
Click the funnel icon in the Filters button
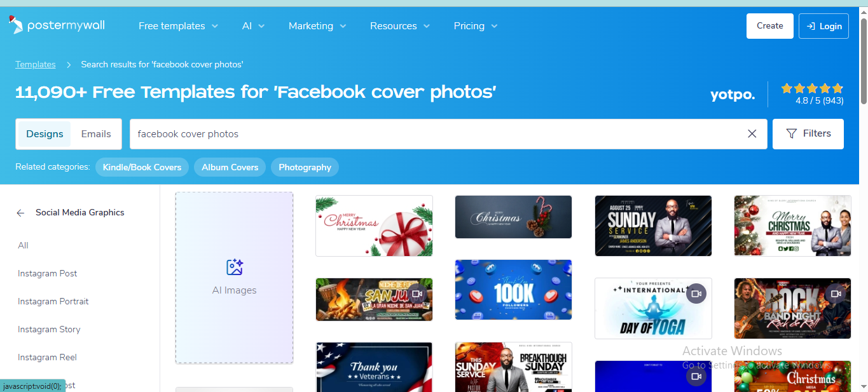point(792,134)
